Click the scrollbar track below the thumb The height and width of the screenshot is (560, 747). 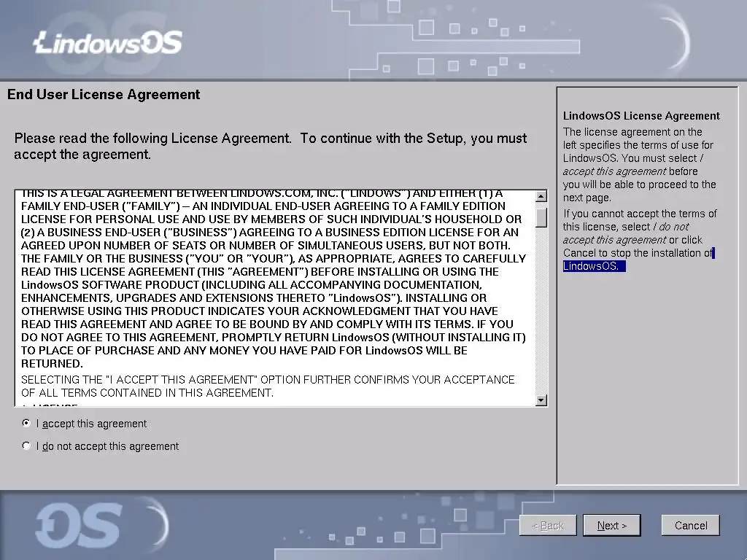pos(541,311)
